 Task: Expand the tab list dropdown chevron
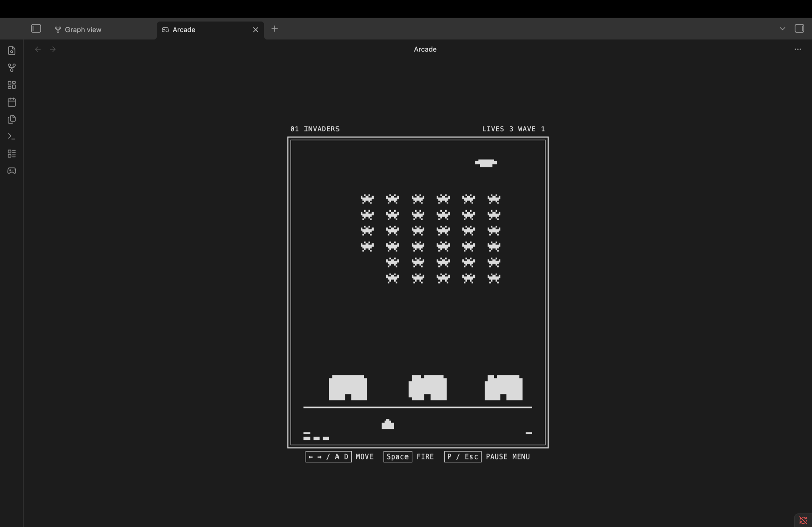click(782, 29)
